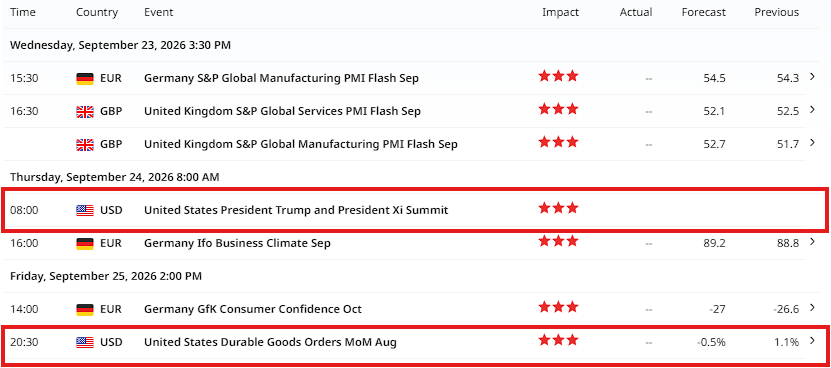Open United States President Trump and Xi Summit event
Viewport: 831px width, 368px height.
tap(296, 211)
